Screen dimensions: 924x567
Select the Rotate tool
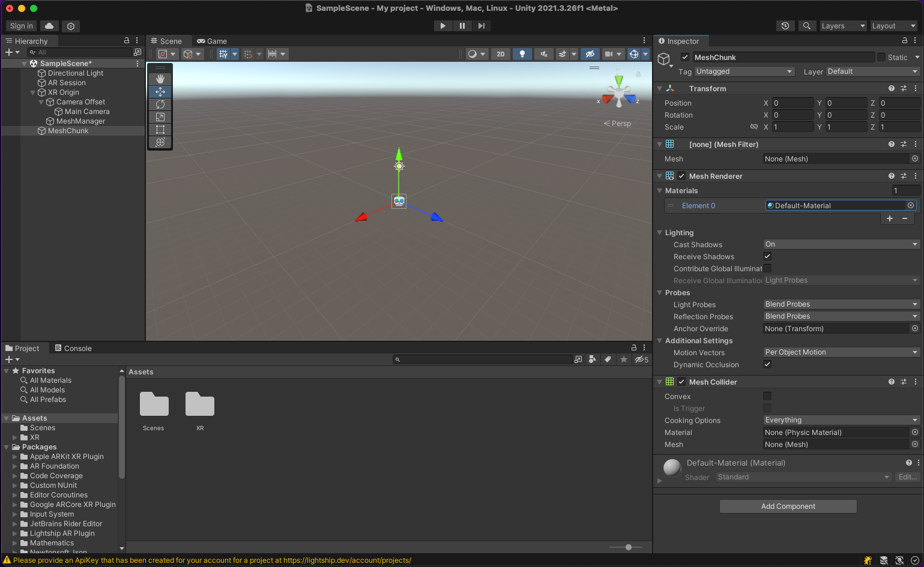coord(160,104)
